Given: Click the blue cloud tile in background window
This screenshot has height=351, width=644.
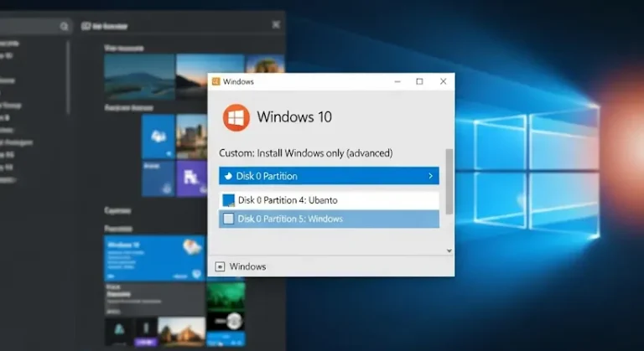Looking at the screenshot, I should (x=158, y=137).
